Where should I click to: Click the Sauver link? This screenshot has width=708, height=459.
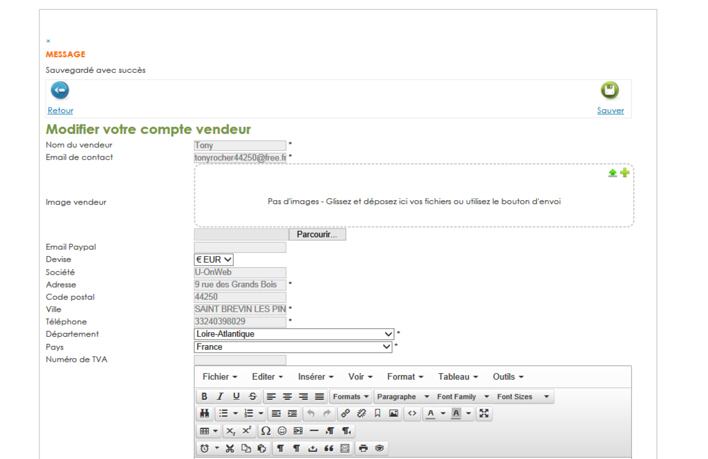pyautogui.click(x=610, y=111)
